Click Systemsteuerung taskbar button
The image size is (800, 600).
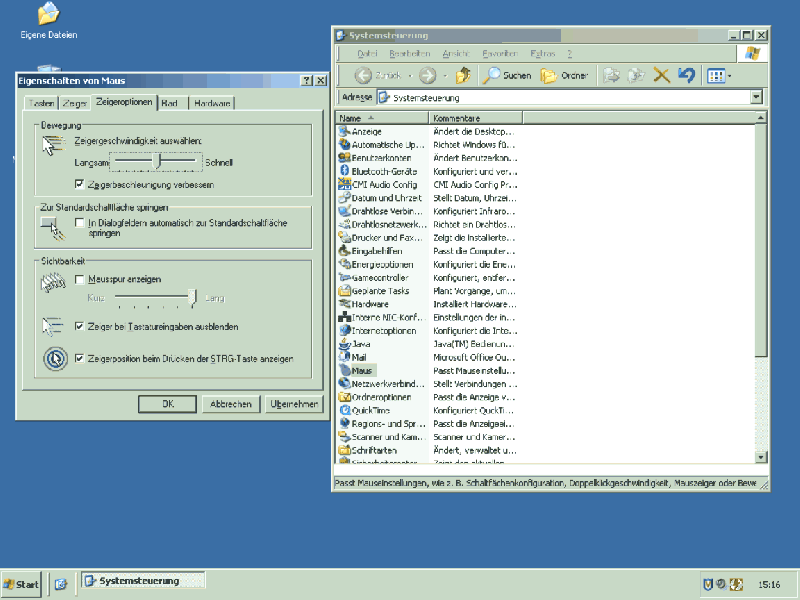point(143,581)
